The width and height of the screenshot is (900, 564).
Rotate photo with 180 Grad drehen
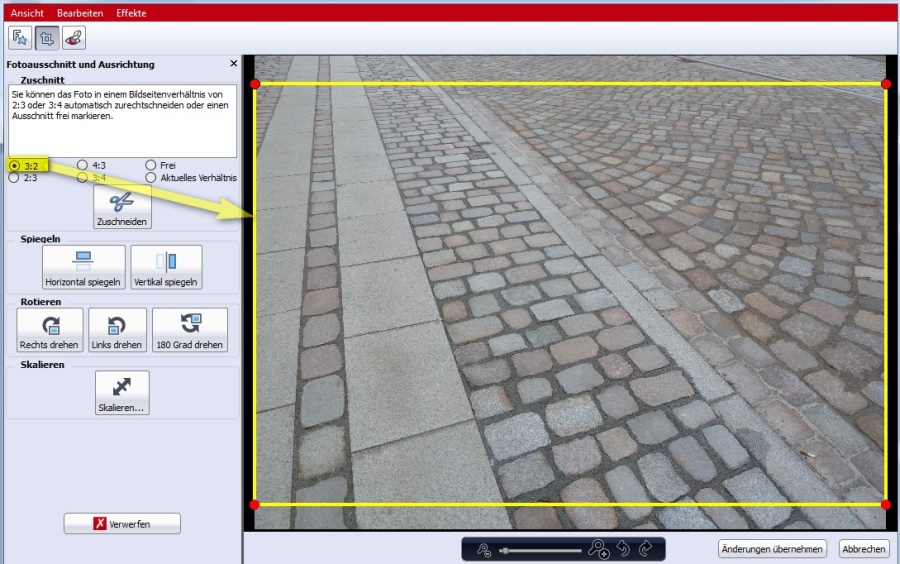point(189,330)
